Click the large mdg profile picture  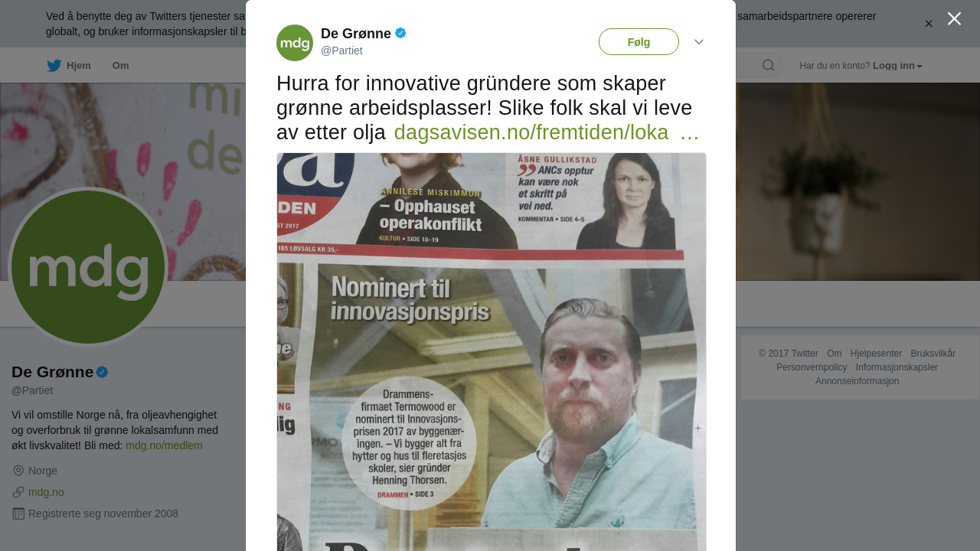[x=88, y=267]
